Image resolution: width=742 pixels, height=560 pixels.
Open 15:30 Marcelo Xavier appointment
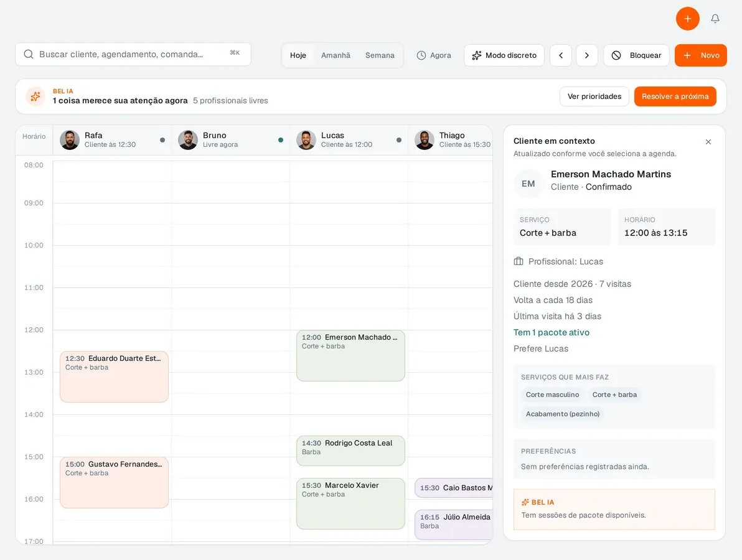(350, 504)
